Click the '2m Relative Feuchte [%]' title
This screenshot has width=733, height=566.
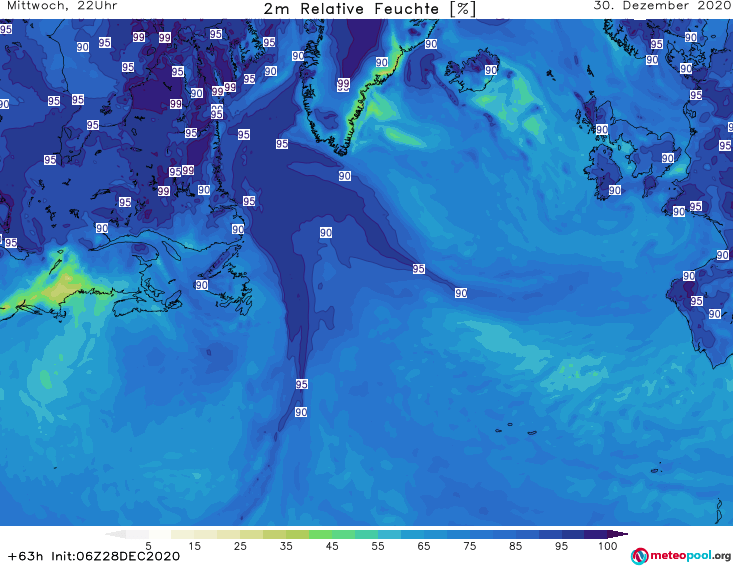click(x=369, y=9)
